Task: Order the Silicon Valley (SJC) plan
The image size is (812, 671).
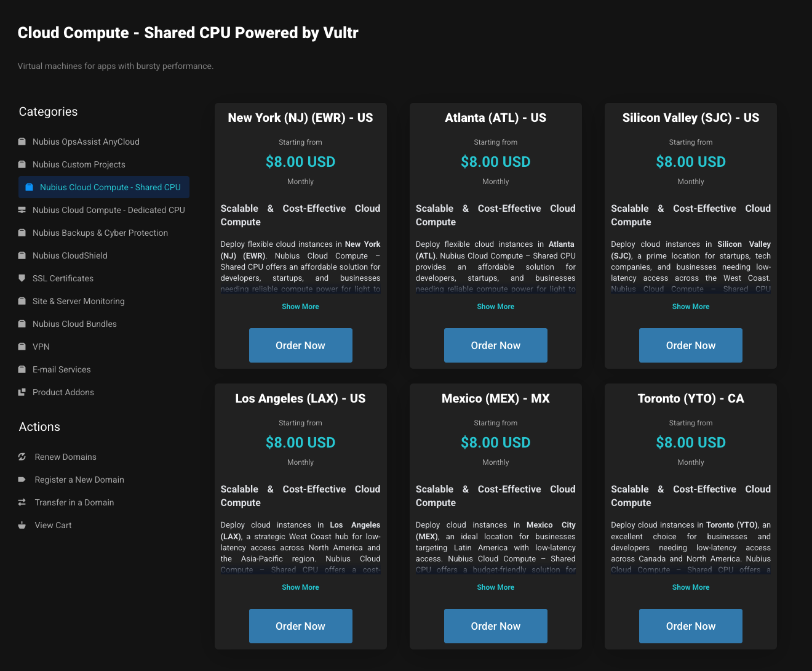Action: [x=690, y=345]
